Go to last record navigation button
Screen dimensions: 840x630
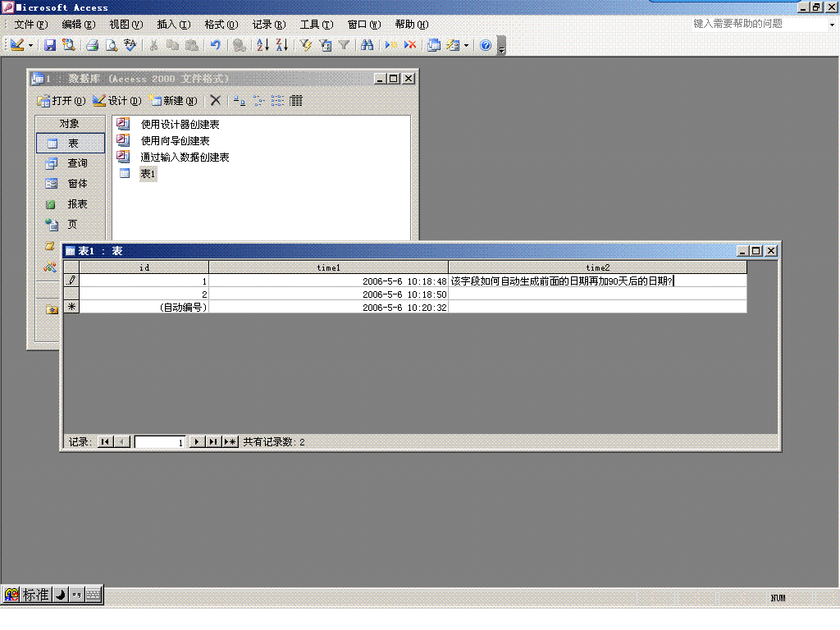coord(213,442)
